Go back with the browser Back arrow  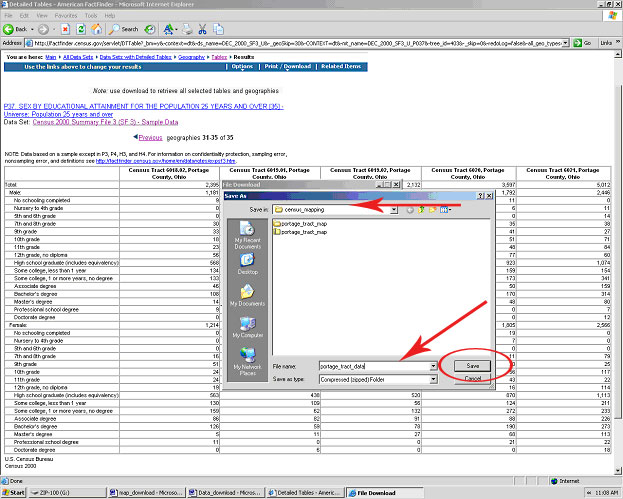(x=15, y=29)
